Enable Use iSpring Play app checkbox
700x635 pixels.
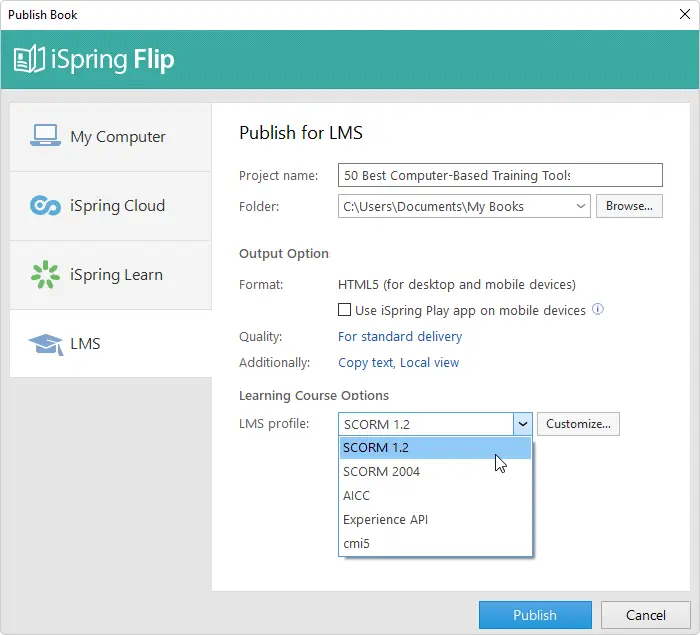(344, 309)
